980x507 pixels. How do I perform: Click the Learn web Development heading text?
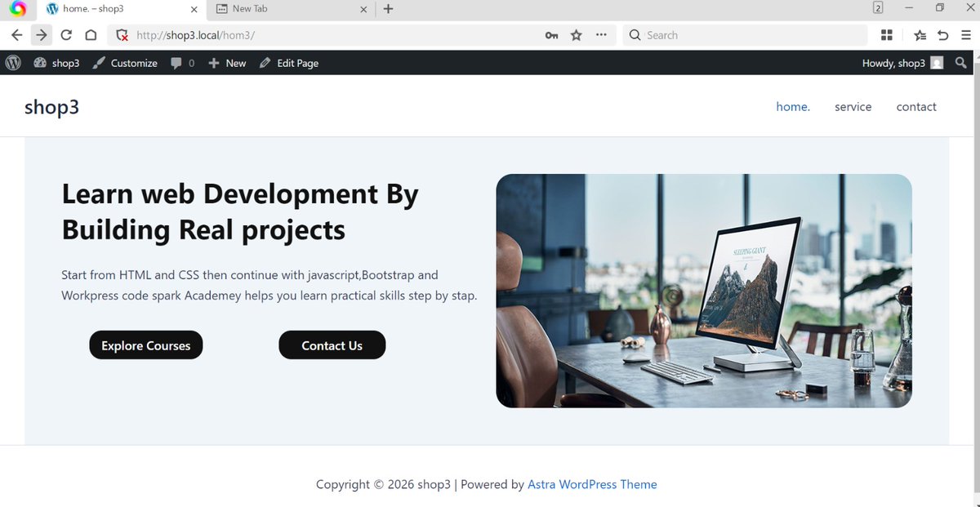(x=240, y=211)
